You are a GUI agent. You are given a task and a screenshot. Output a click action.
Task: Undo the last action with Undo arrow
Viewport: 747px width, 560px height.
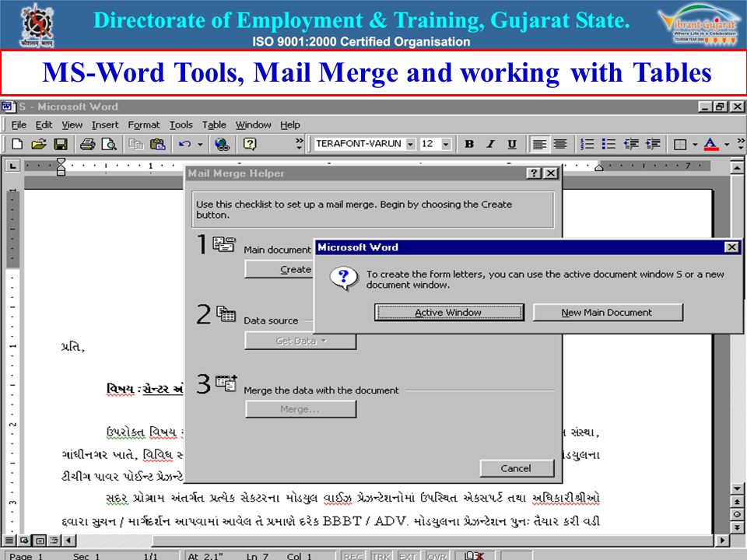[x=185, y=144]
